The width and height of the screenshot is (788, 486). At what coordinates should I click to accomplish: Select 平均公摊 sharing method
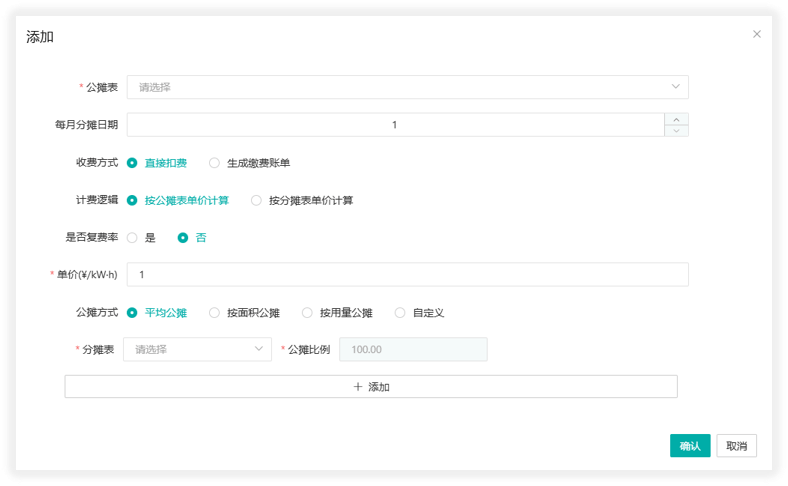(133, 313)
